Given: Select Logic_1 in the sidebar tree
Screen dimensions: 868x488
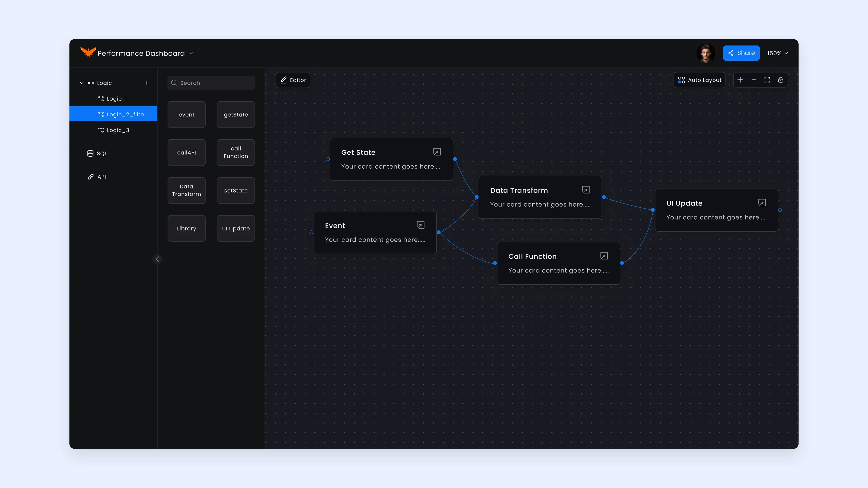Looking at the screenshot, I should click(113, 99).
